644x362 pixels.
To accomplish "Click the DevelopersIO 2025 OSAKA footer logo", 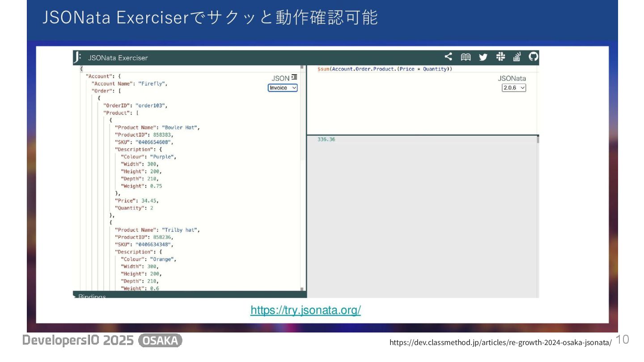I will coord(102,341).
